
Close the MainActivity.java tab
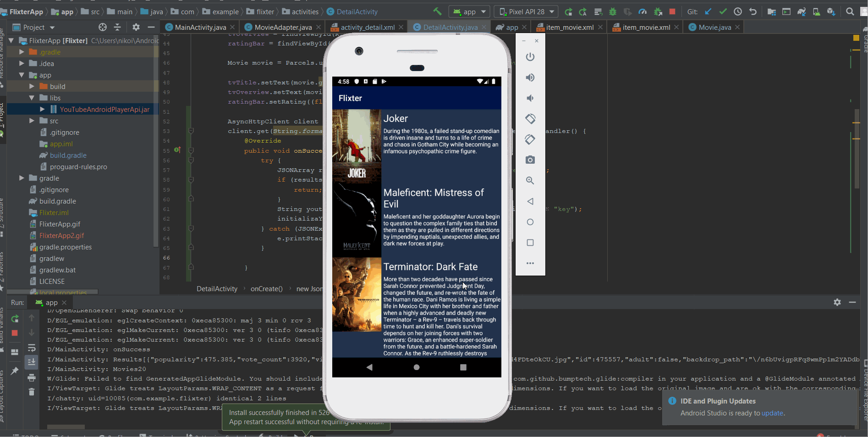coord(232,28)
